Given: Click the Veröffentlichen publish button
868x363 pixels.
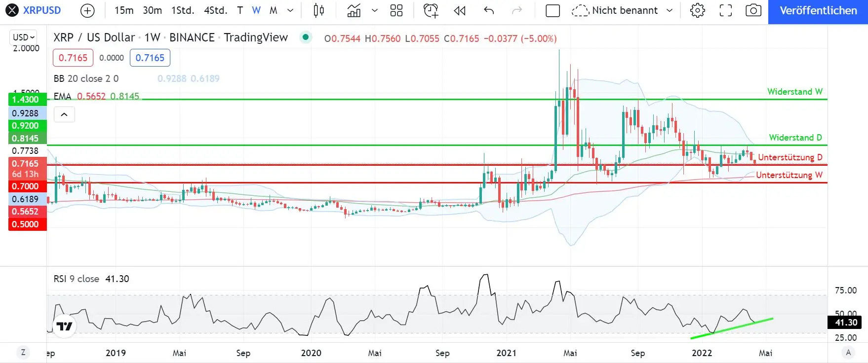Looking at the screenshot, I should 818,11.
